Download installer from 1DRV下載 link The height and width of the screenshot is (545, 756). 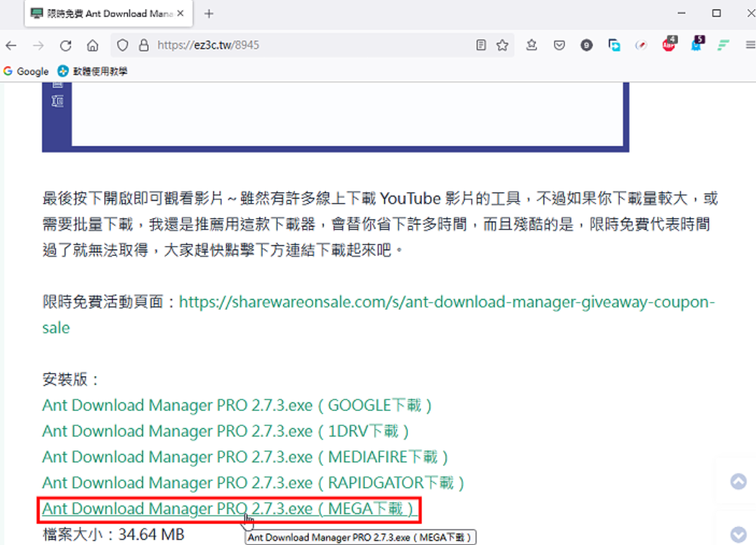click(226, 431)
